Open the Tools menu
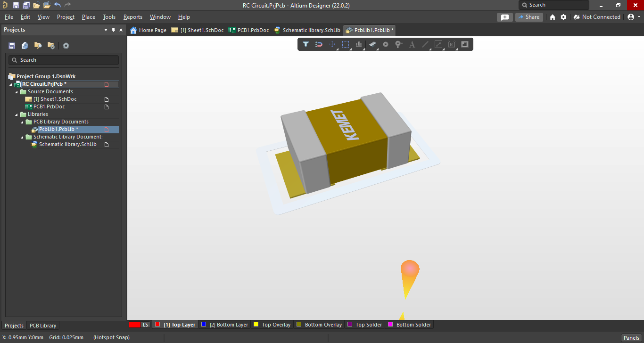 109,17
